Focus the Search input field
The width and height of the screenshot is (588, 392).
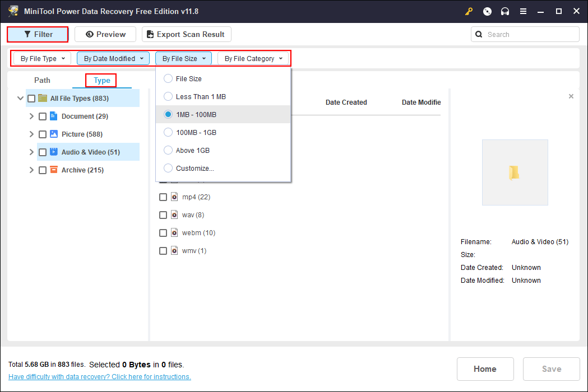(525, 35)
